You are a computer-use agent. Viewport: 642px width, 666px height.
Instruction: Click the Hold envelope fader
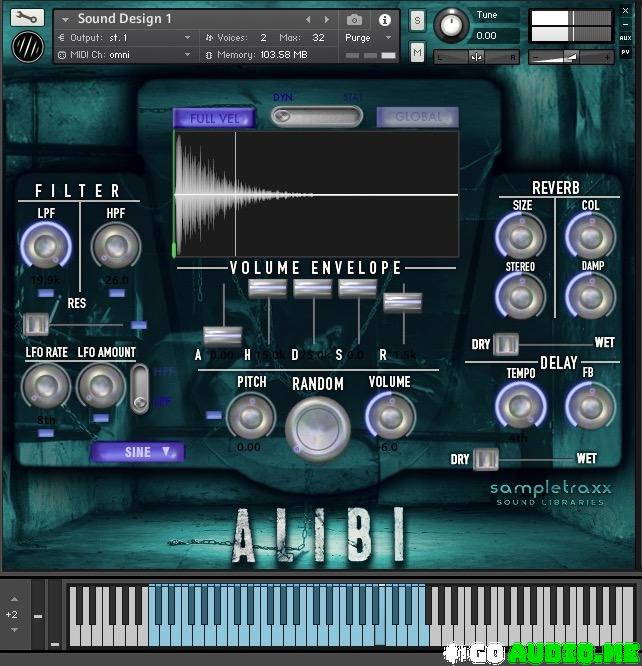point(268,288)
